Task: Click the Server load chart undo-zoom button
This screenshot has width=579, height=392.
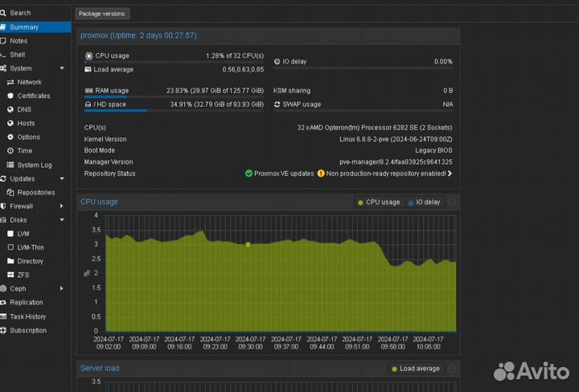Action: [452, 369]
